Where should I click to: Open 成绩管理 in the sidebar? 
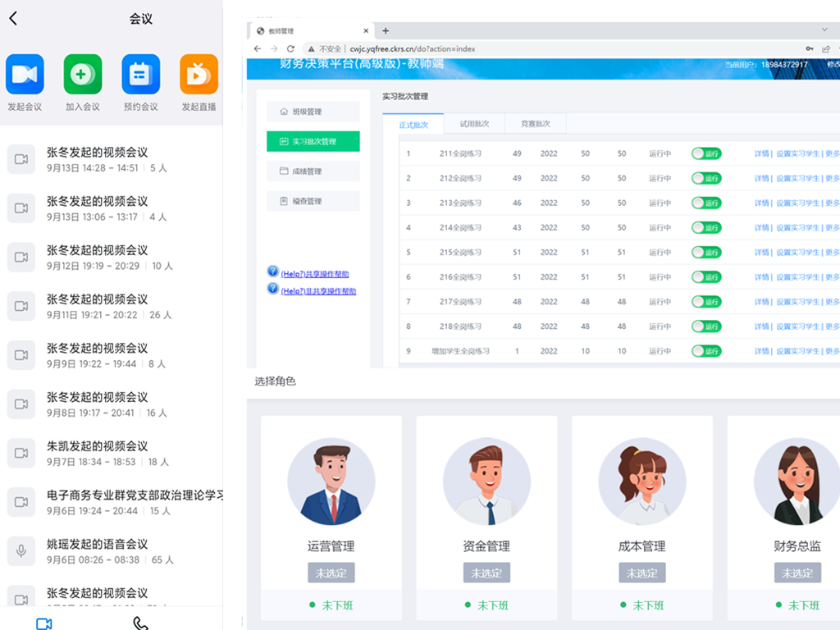tap(313, 171)
